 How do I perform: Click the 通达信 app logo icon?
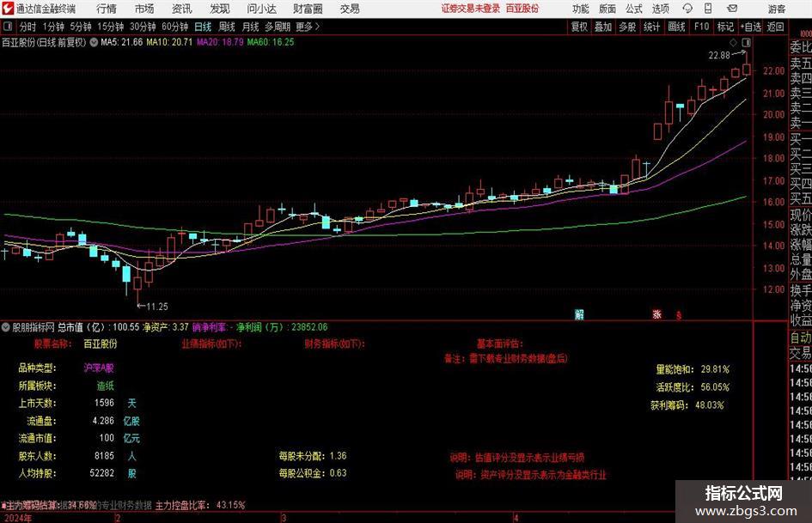tap(8, 9)
